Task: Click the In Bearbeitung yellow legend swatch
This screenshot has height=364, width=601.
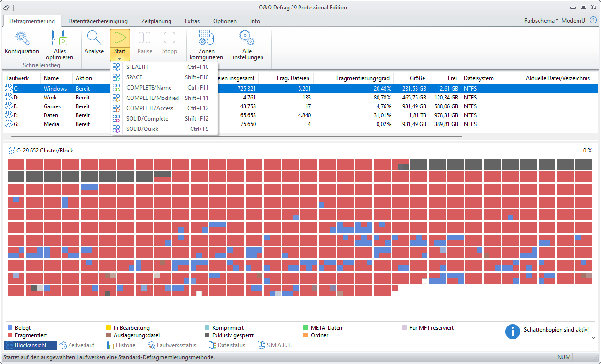Action: pos(109,328)
